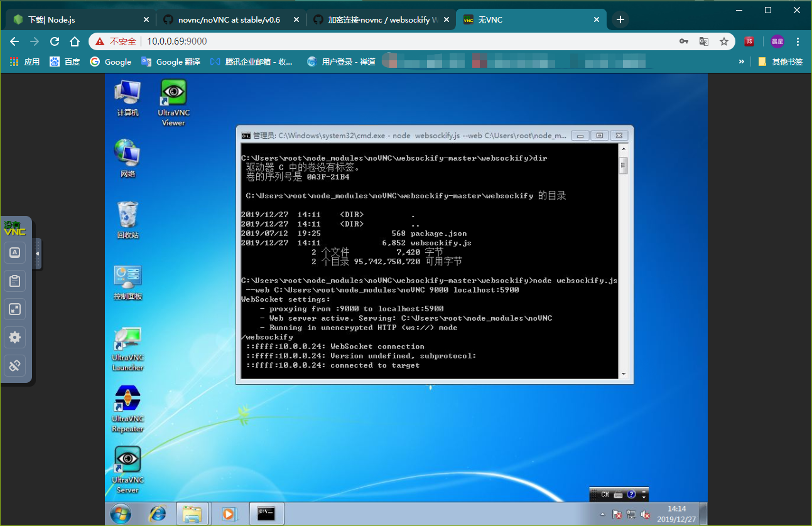The image size is (812, 526).
Task: Click noVNC disconnect button
Action: (14, 365)
